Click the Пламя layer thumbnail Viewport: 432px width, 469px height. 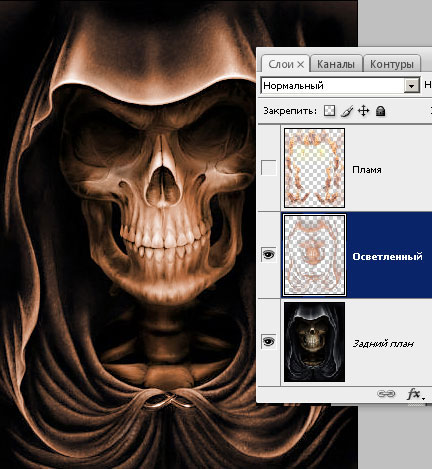click(x=314, y=168)
